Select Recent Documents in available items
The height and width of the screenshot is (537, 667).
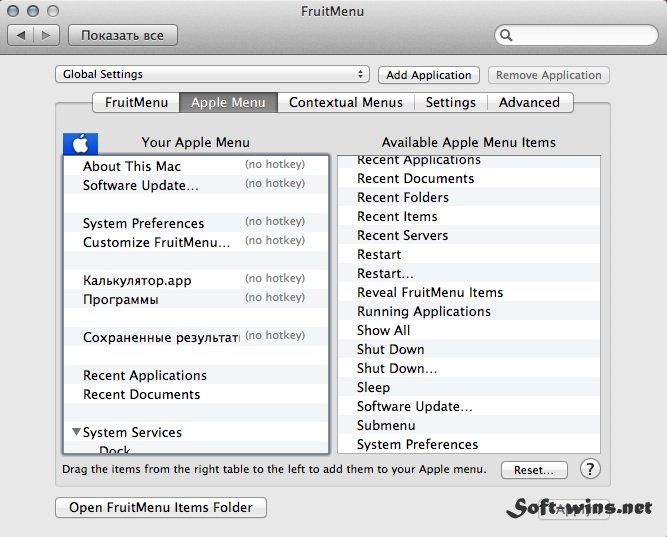(x=469, y=178)
